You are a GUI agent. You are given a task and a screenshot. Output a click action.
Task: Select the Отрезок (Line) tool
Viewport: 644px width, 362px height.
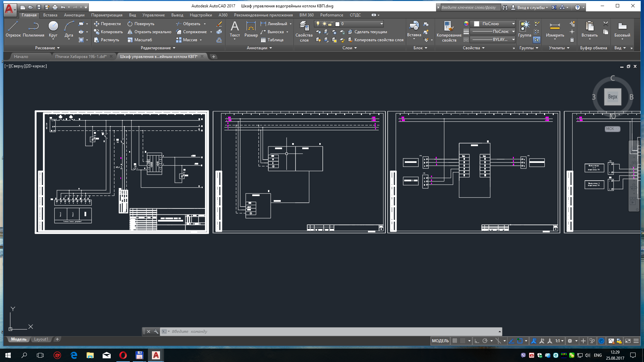13,29
